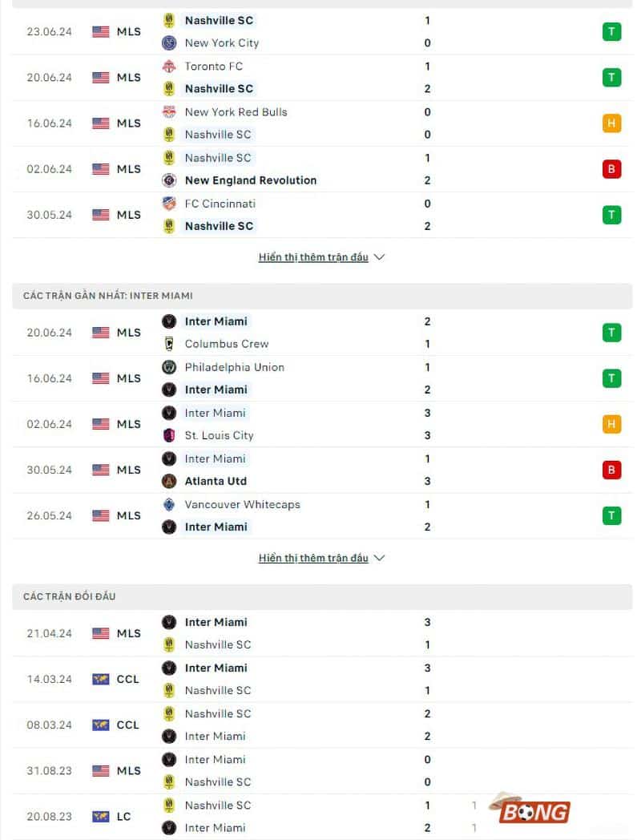
Task: Click the CCL flag icon on 14.03.24 row
Action: (99, 679)
